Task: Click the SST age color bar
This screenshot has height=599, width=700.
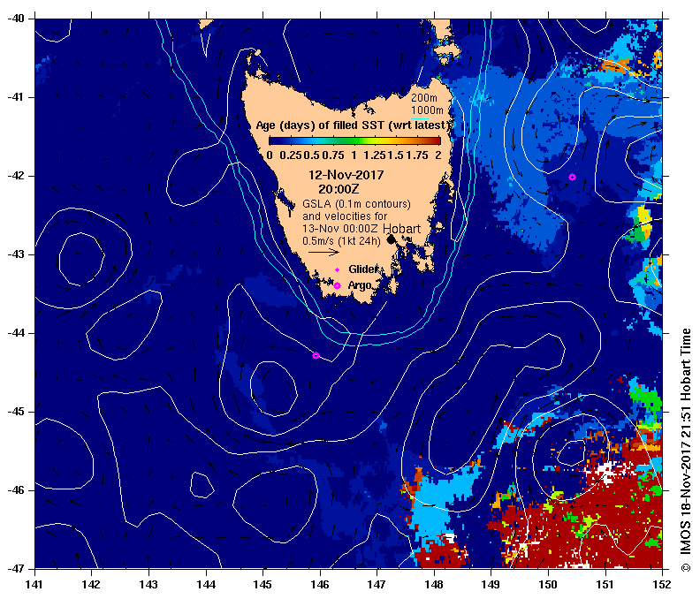Action: click(x=355, y=141)
